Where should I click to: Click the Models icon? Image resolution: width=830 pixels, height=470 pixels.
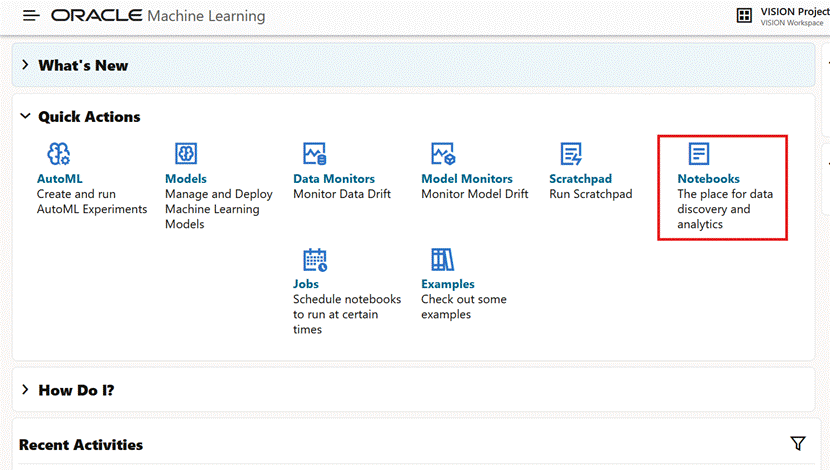click(186, 153)
